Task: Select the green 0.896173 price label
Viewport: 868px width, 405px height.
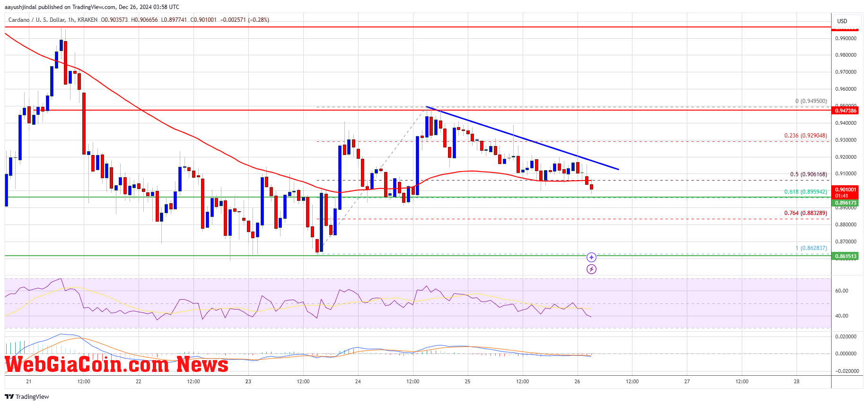Action: click(x=846, y=203)
